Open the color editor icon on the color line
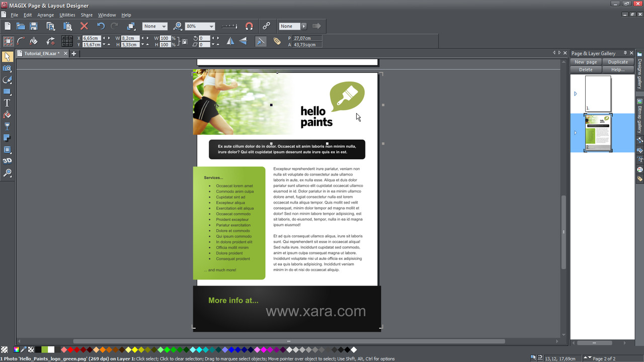Screen dimensions: 644x362 tap(17, 349)
